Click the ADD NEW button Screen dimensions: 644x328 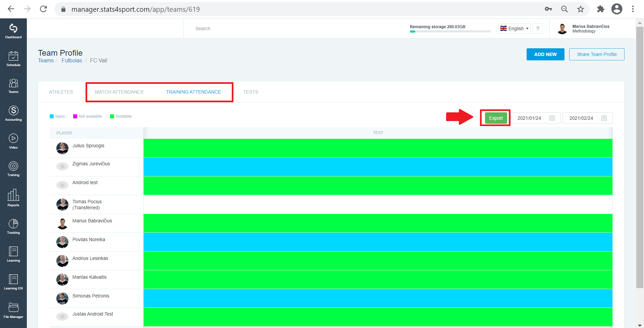[545, 54]
